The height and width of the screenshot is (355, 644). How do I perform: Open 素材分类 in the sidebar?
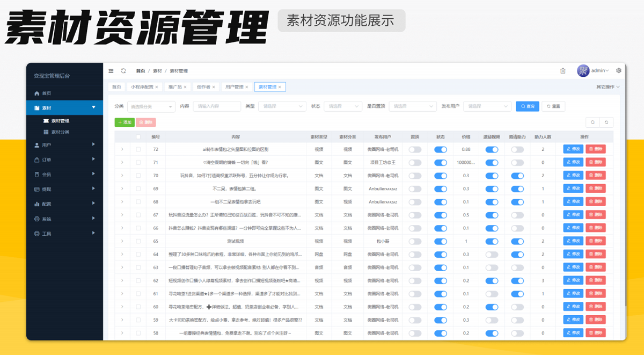pyautogui.click(x=60, y=132)
